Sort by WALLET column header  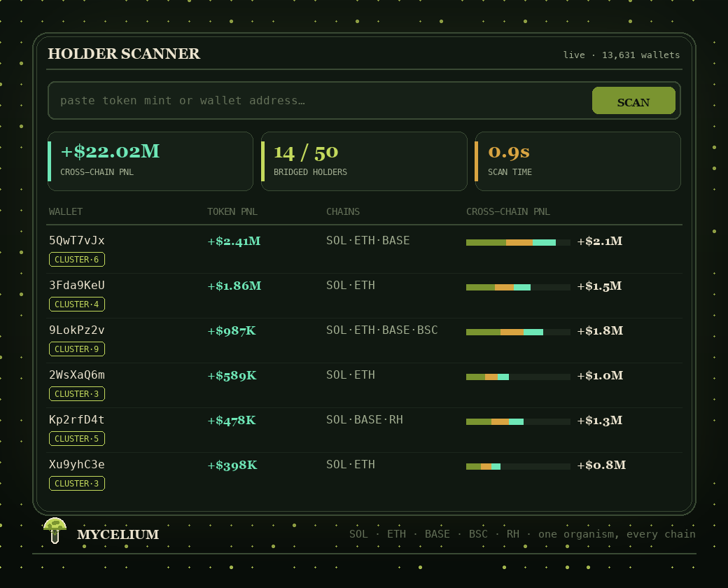tap(66, 212)
